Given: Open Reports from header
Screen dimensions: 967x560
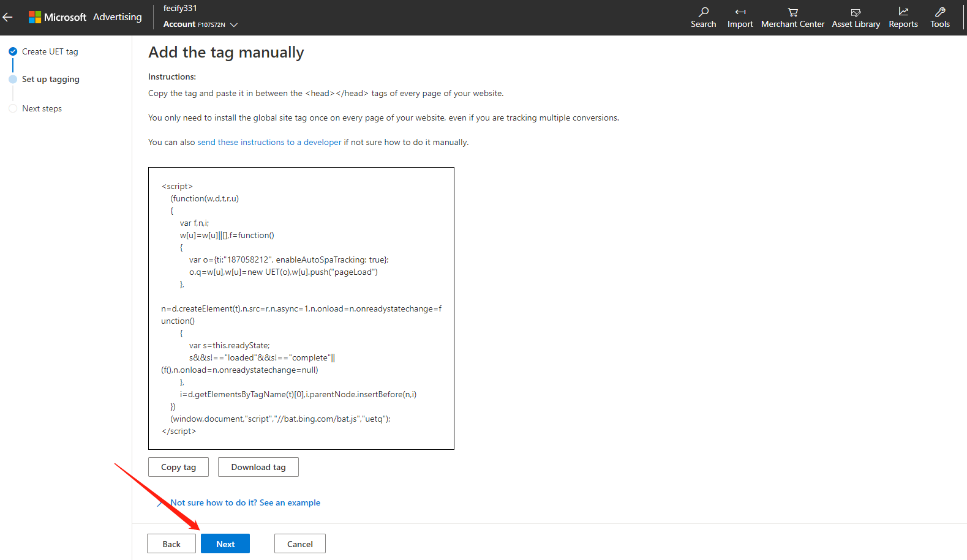Looking at the screenshot, I should (903, 17).
